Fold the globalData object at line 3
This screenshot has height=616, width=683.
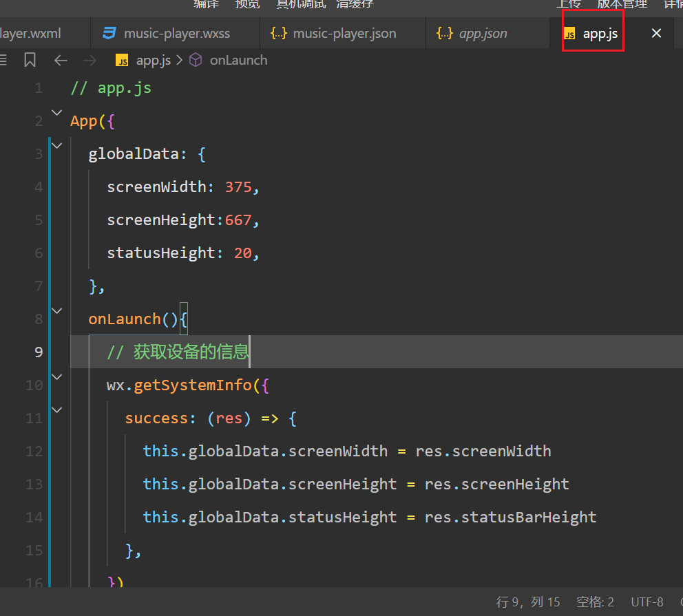[x=56, y=145]
